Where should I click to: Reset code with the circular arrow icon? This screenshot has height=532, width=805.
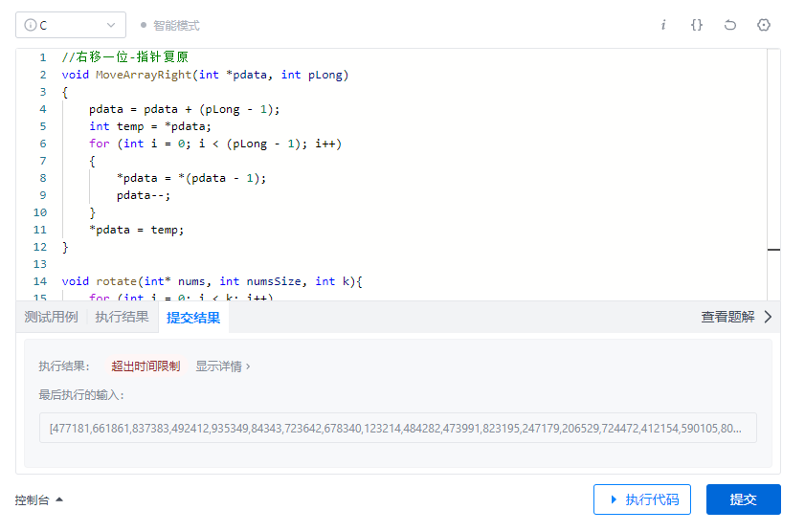click(730, 25)
